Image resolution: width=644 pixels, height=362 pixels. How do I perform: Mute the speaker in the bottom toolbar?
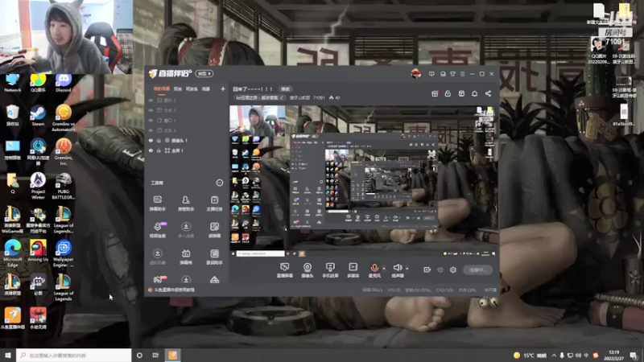(398, 270)
